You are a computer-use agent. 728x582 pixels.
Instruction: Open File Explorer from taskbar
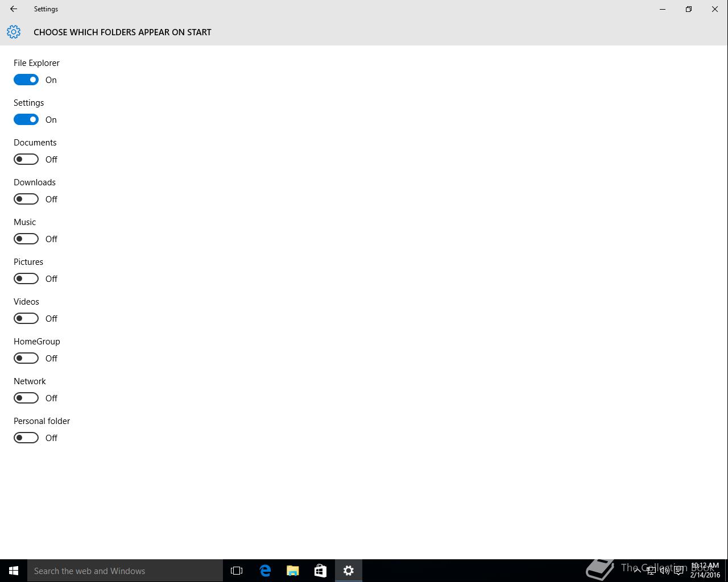tap(293, 571)
